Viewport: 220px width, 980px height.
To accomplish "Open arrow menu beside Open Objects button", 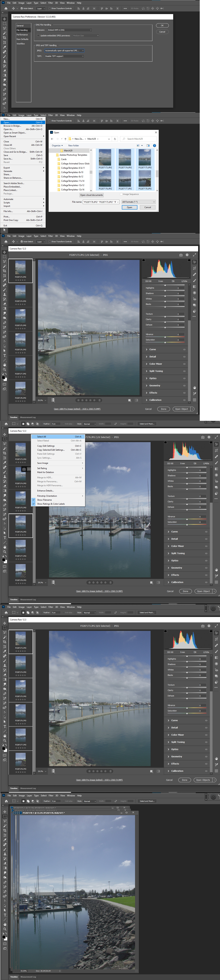I will (214, 780).
